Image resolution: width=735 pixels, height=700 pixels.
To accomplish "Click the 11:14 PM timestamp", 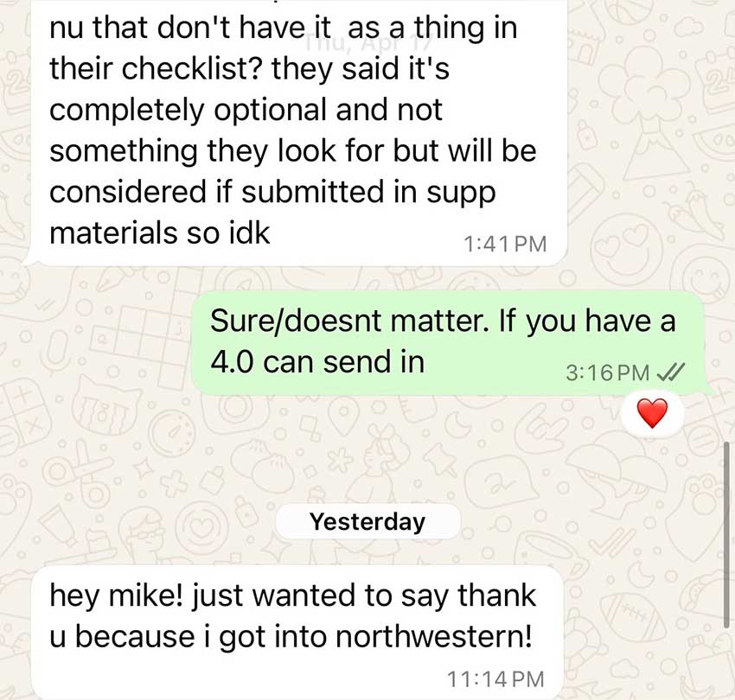I will click(496, 679).
